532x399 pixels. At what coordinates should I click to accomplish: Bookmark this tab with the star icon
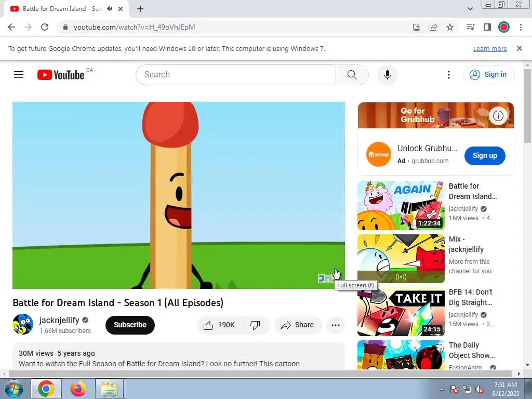450,27
